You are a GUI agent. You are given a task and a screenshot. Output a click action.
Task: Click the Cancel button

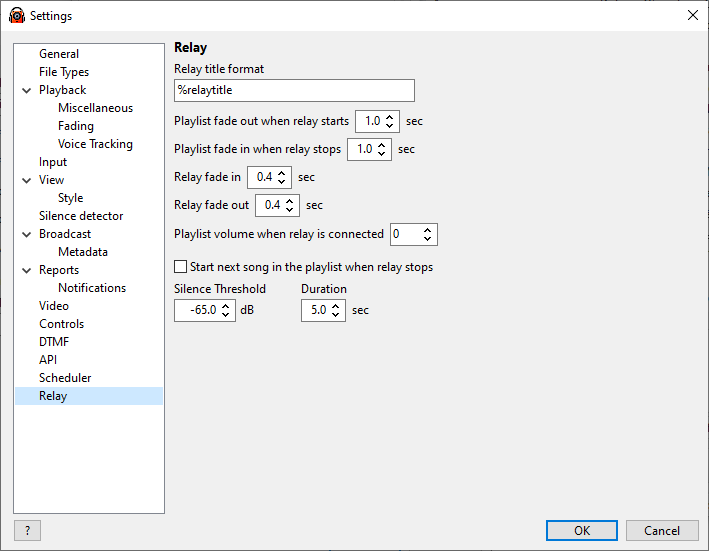point(662,530)
